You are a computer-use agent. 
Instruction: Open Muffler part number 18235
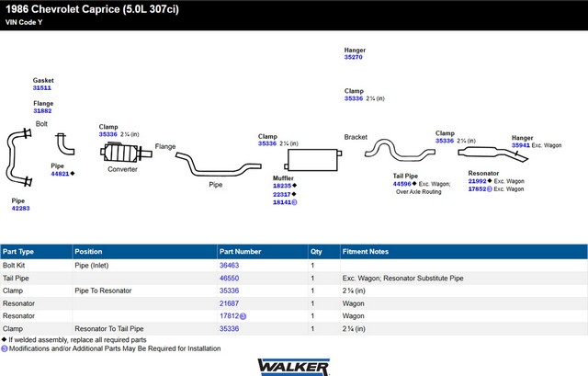coord(282,186)
